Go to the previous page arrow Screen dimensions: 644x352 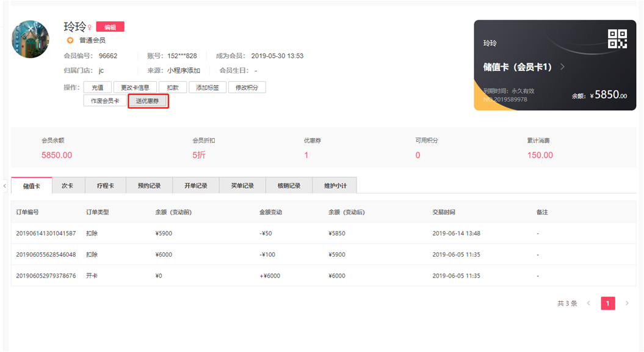pyautogui.click(x=588, y=304)
